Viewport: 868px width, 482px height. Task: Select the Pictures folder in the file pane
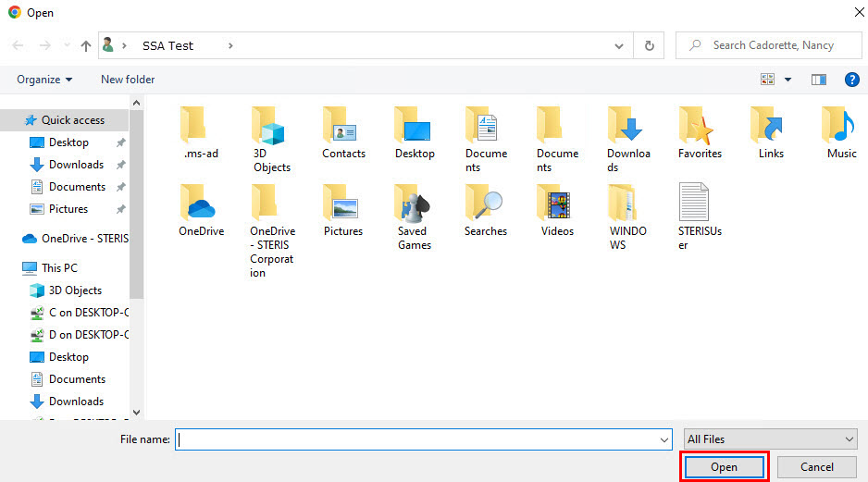pyautogui.click(x=343, y=210)
